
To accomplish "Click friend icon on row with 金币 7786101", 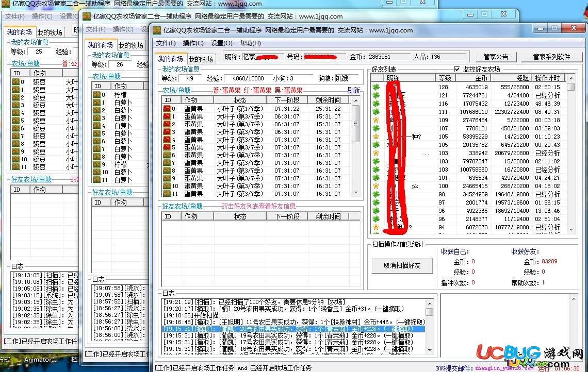I will click(375, 128).
